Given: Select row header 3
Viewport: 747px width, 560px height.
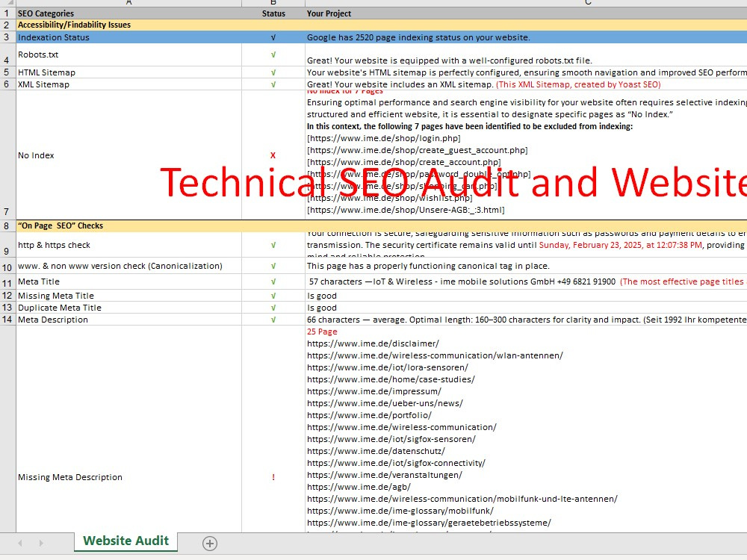Looking at the screenshot, I should pyautogui.click(x=7, y=37).
